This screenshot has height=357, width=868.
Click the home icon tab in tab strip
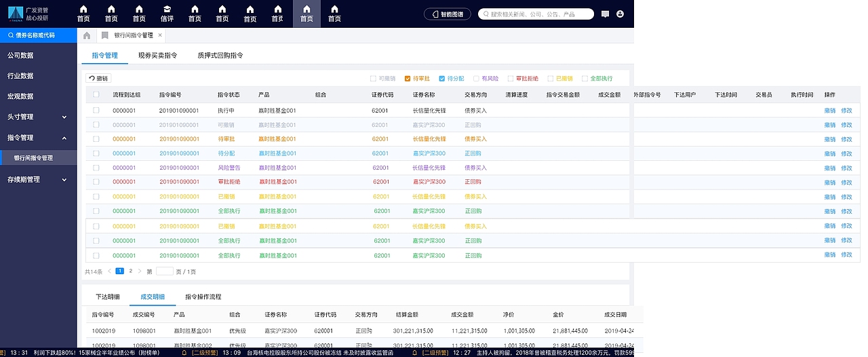[87, 35]
